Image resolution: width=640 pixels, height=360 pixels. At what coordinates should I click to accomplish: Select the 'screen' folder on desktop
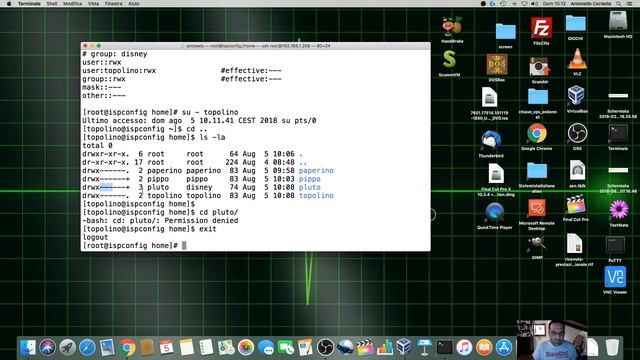tap(505, 32)
